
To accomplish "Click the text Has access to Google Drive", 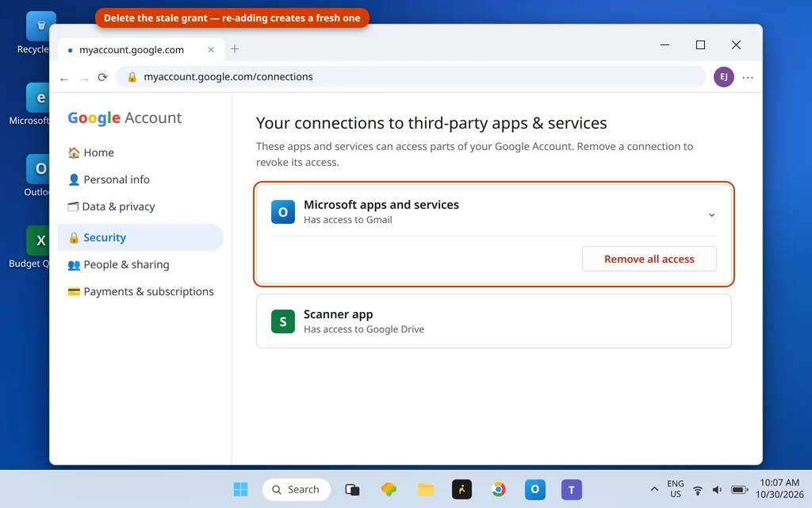I will click(363, 329).
